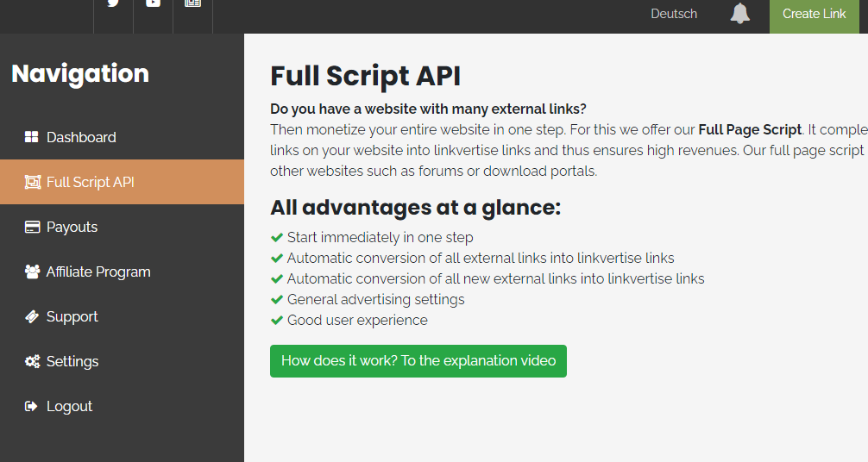This screenshot has width=868, height=462.
Task: Open Affiliate Program navigation entry
Action: pos(98,272)
